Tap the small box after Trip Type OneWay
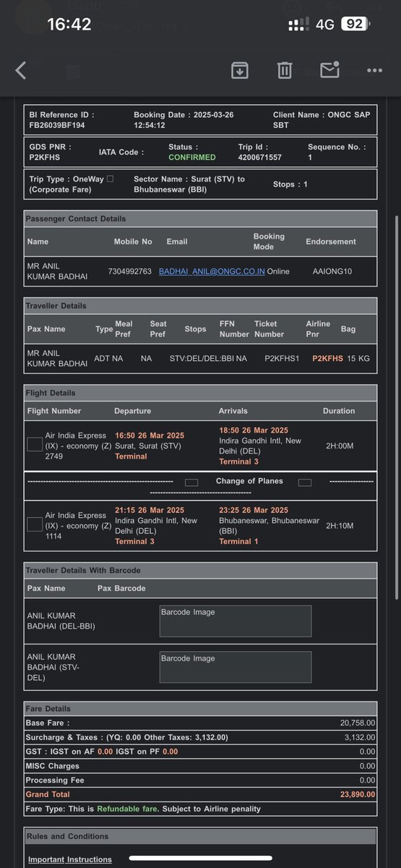 coord(110,178)
